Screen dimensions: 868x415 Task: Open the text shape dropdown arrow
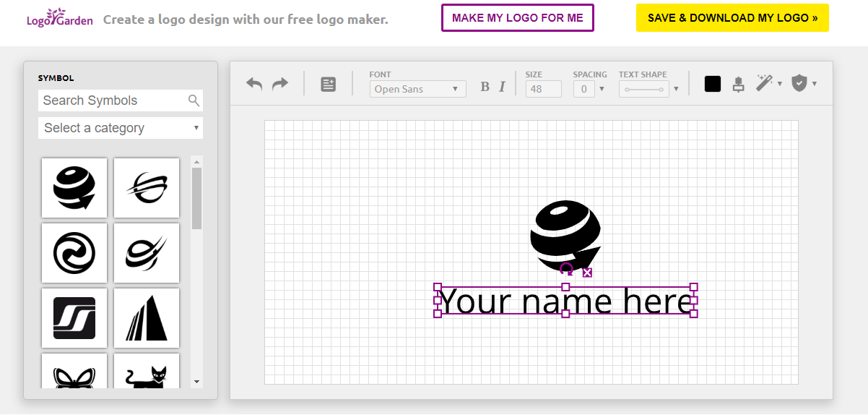tap(676, 89)
